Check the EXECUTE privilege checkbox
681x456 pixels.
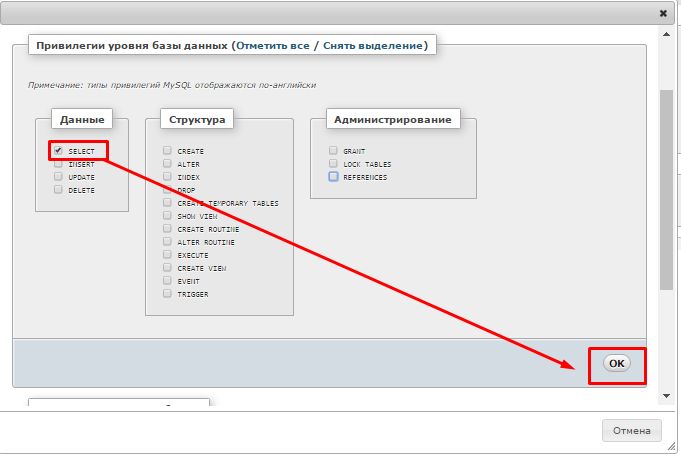pos(167,255)
